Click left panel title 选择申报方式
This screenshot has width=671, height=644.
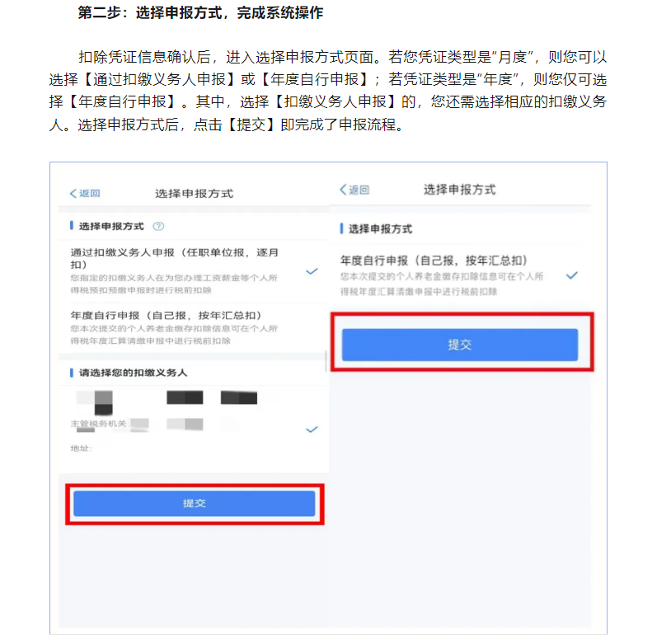click(194, 194)
